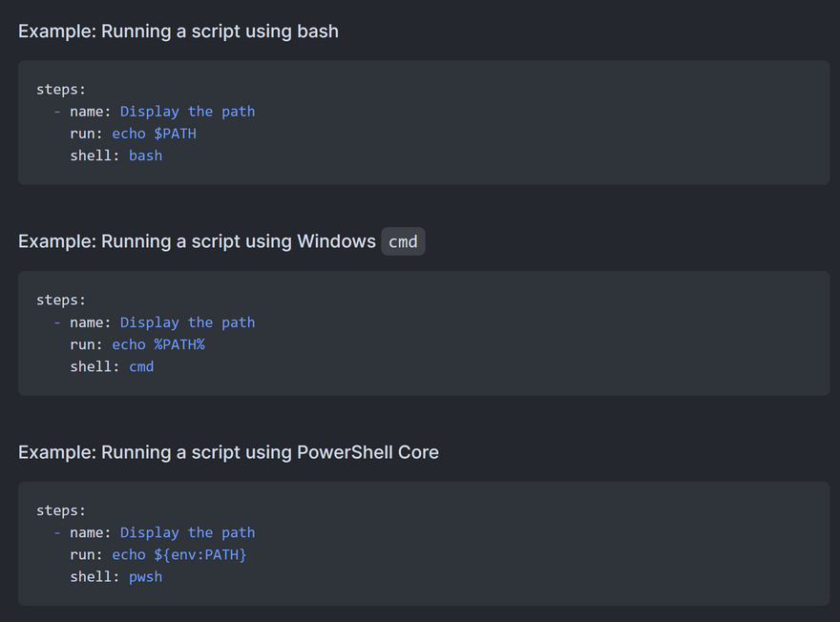This screenshot has height=622, width=840.
Task: Click "steps:" in the PowerShell code block
Action: [x=61, y=511]
